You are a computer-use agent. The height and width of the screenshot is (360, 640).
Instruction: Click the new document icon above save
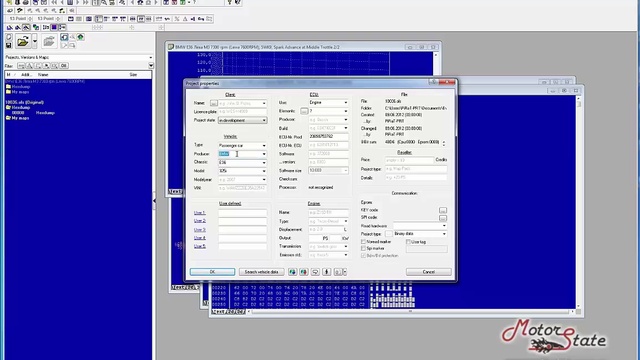9,37
